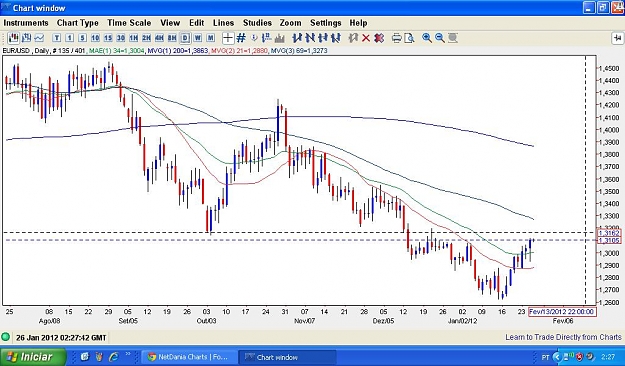625x366 pixels.
Task: Select the Daily (D) time scale button
Action: 185,38
